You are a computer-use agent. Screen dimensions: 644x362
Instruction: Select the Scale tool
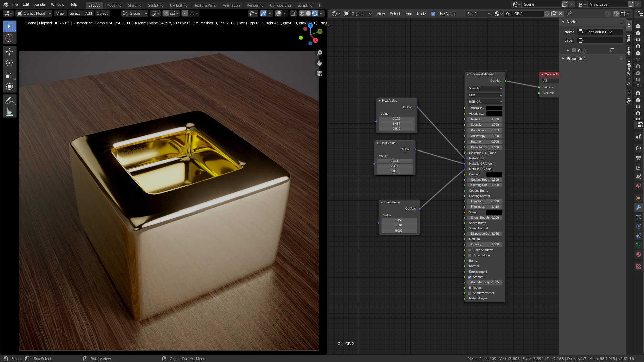coord(9,75)
